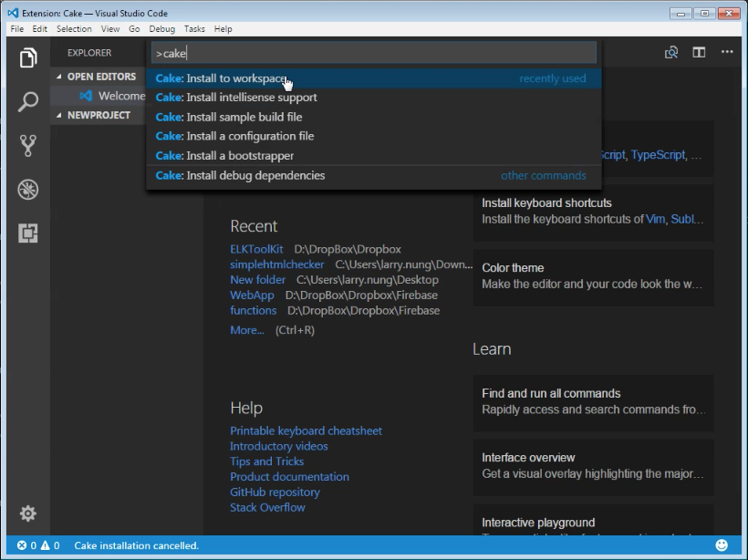This screenshot has width=748, height=560.
Task: Open recent folder simplehtmlchecker
Action: tap(276, 264)
